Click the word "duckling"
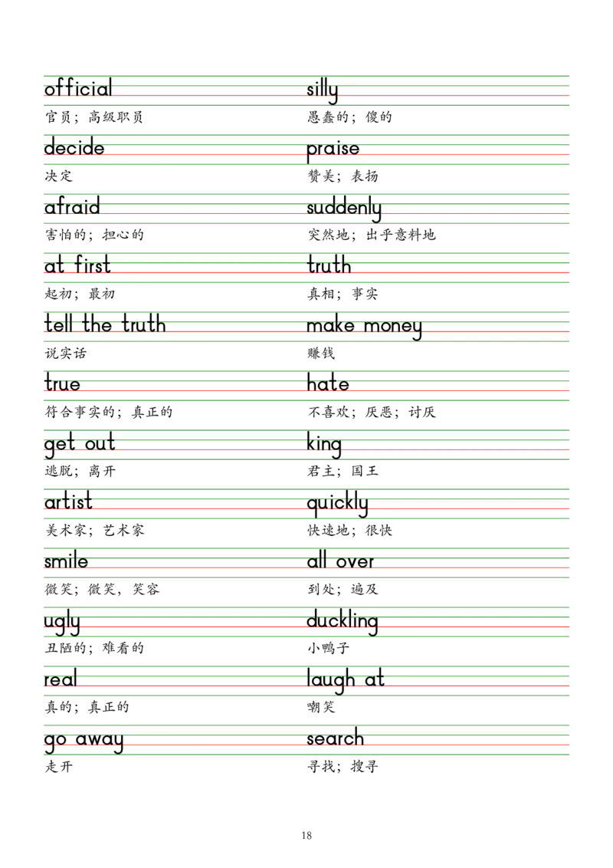Screen dimensions: 613x868 [x=343, y=621]
